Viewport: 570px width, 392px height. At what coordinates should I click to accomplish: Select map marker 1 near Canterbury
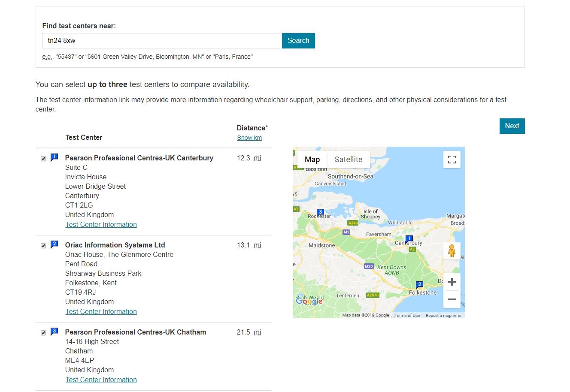tap(409, 238)
